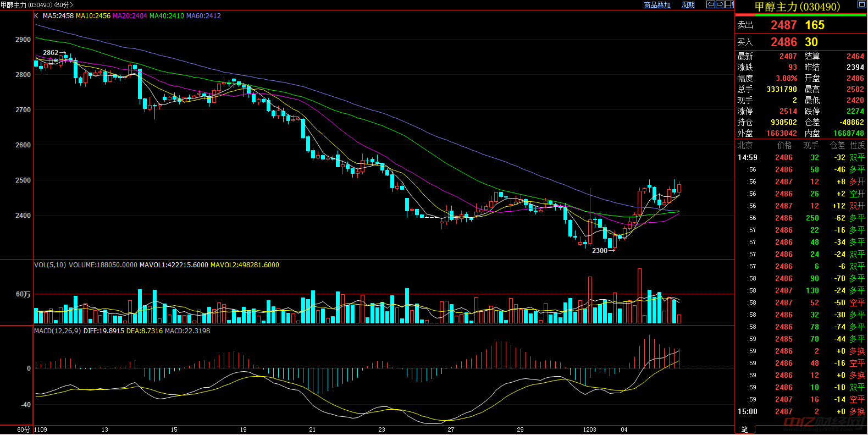Click the MA40:2410 indicator label
868x435 pixels.
click(167, 16)
